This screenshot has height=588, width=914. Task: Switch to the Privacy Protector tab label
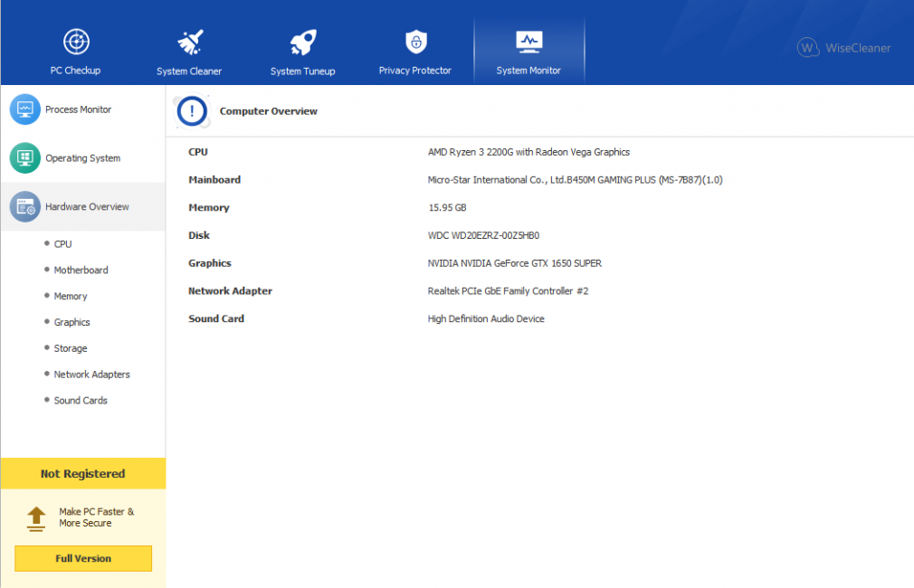(x=415, y=71)
